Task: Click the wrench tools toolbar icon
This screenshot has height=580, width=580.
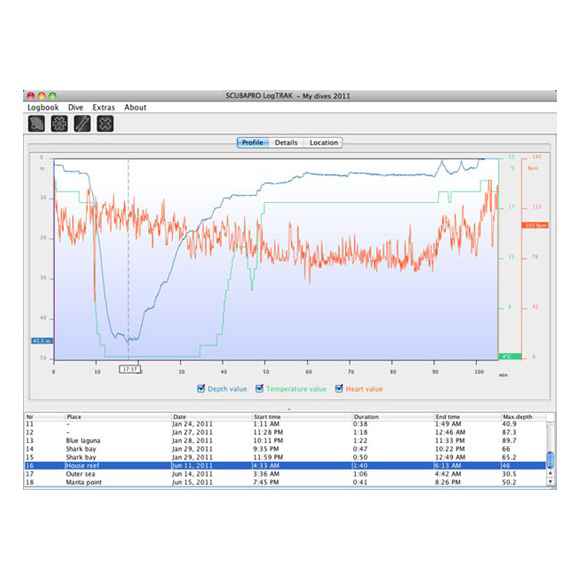Action: point(82,124)
